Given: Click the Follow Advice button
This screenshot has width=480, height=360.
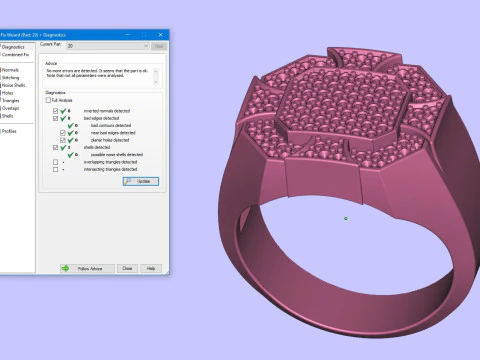Looking at the screenshot, I should click(x=87, y=269).
